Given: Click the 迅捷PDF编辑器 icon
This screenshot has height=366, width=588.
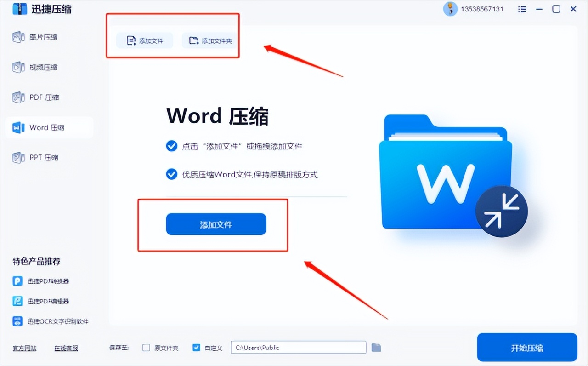Looking at the screenshot, I should point(17,301).
